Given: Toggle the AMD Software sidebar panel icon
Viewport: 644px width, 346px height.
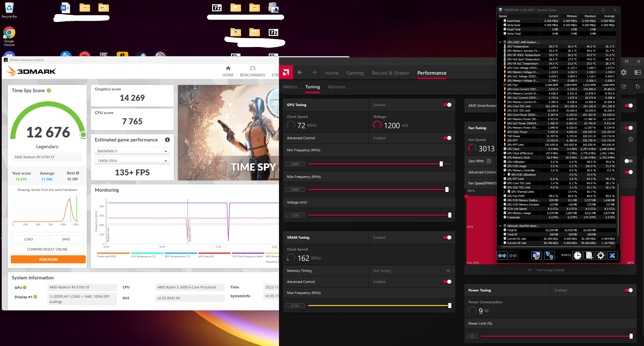Looking at the screenshot, I should point(638,73).
